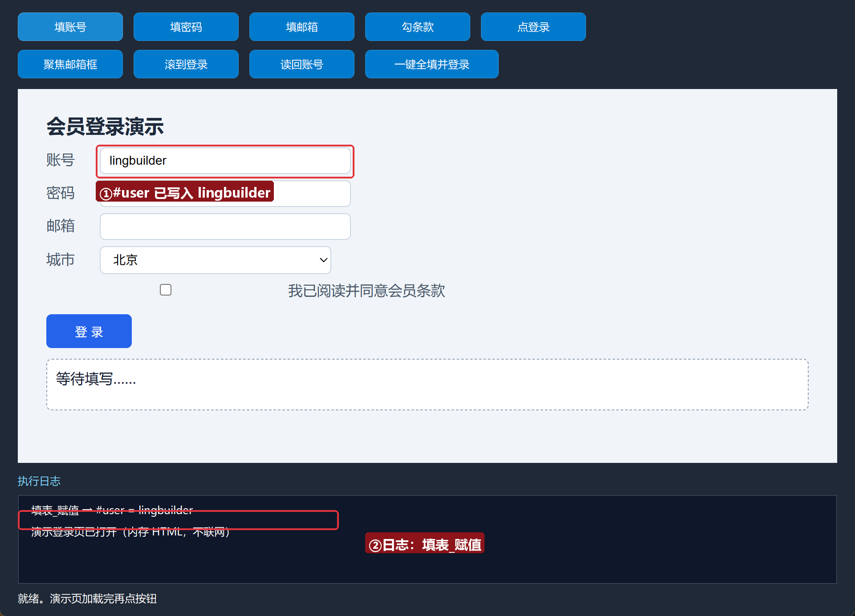Focus the empty 邮箱 input field
The height and width of the screenshot is (616, 855).
(x=225, y=227)
